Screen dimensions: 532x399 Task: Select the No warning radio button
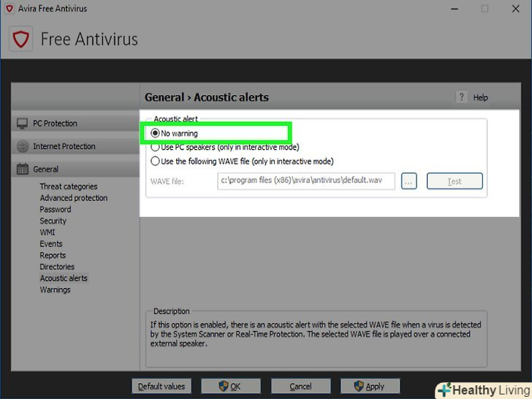155,133
